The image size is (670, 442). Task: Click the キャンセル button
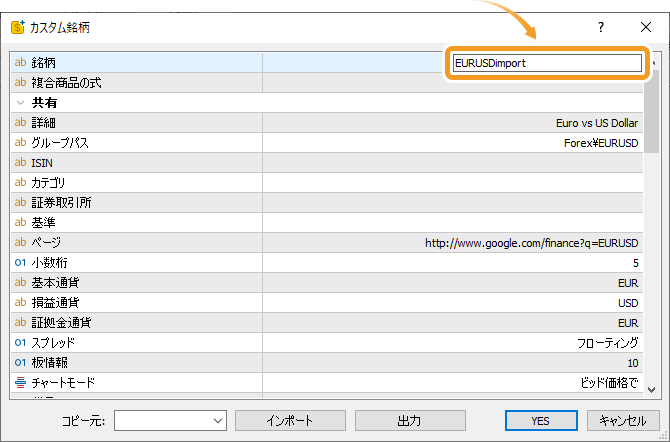(623, 421)
